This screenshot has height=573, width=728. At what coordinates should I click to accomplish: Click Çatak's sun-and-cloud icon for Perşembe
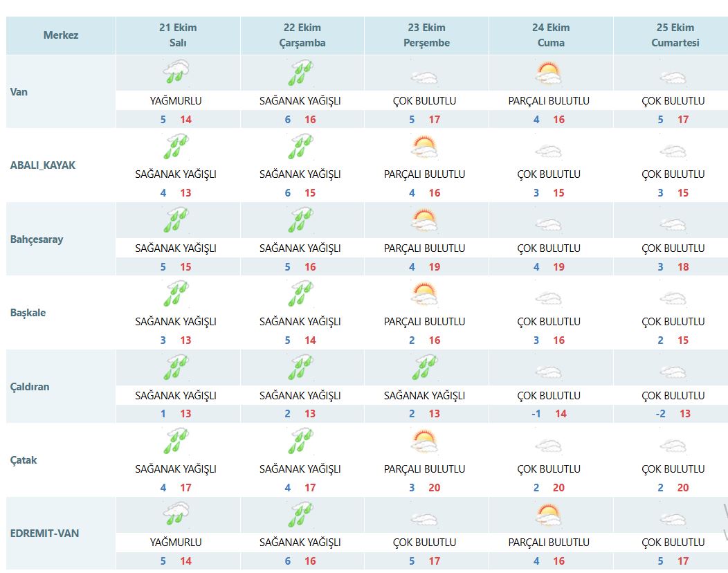point(424,441)
